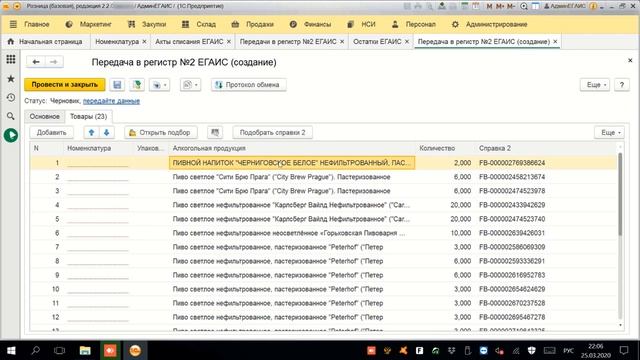Click Открыть подбор button
Image resolution: width=640 pixels, height=360 pixels.
click(160, 133)
